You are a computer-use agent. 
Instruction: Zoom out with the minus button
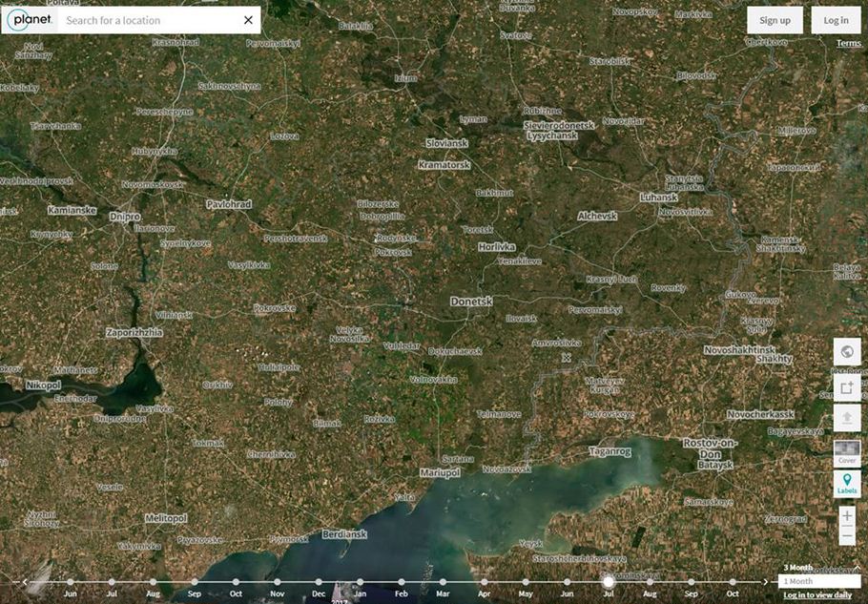(x=847, y=536)
